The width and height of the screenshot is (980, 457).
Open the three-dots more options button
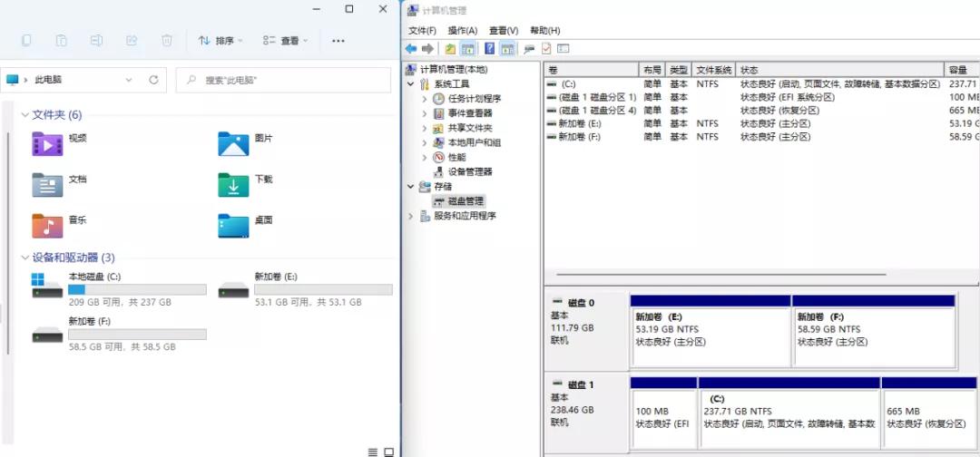[338, 41]
